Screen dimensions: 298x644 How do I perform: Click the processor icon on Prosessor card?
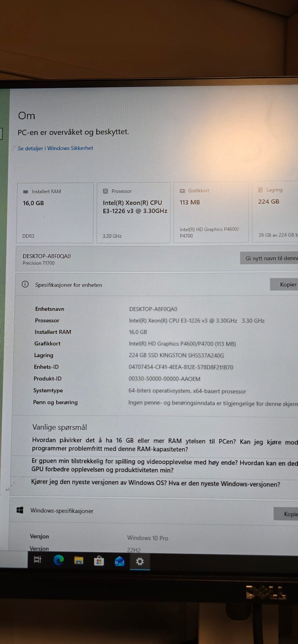[106, 191]
